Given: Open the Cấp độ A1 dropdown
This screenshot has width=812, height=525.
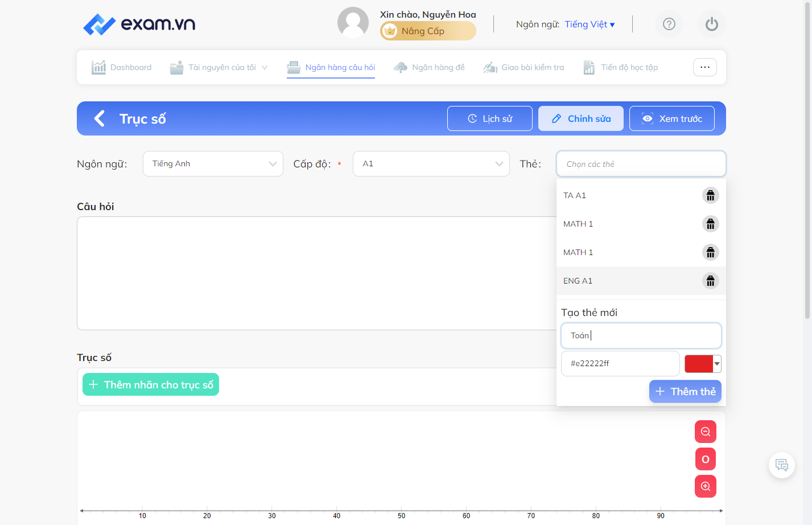Looking at the screenshot, I should [431, 163].
